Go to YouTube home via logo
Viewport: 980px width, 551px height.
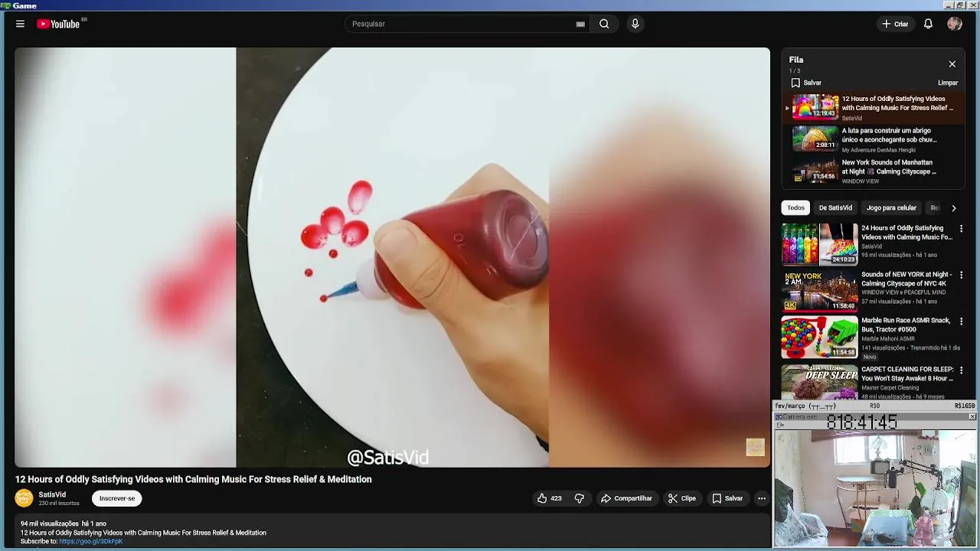58,24
